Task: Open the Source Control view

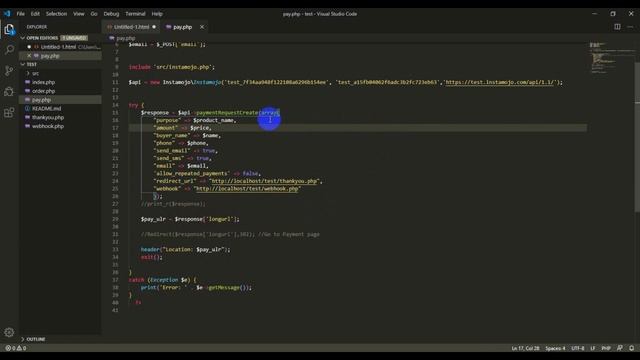Action: coord(9,71)
